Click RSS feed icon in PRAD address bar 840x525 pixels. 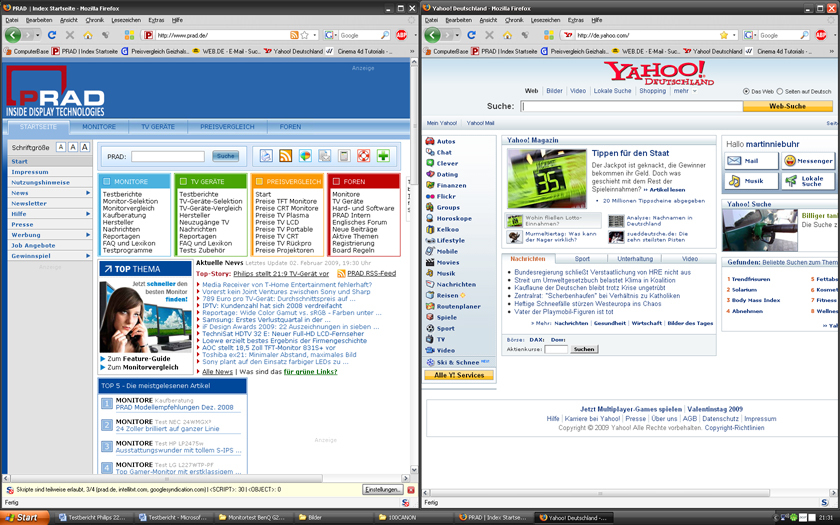pyautogui.click(x=294, y=35)
